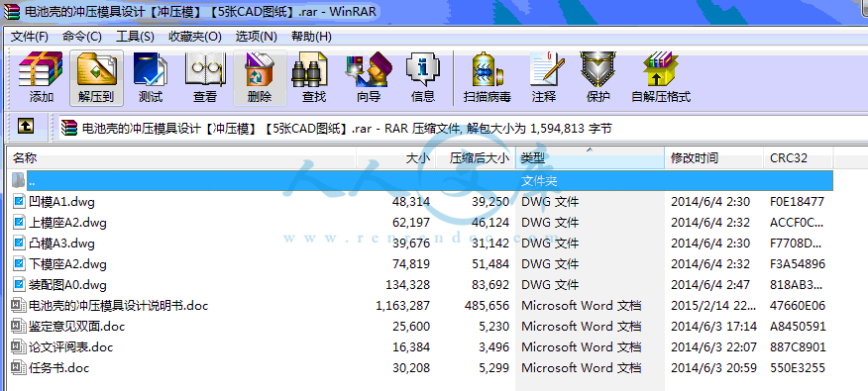Click the up-one-level arrow button
Screen dimensions: 868x391
coord(26,126)
